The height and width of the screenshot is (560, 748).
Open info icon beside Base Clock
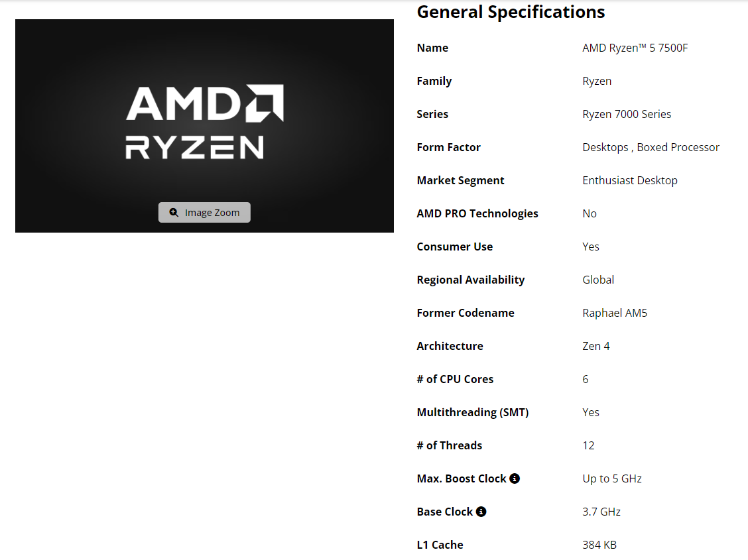[481, 512]
